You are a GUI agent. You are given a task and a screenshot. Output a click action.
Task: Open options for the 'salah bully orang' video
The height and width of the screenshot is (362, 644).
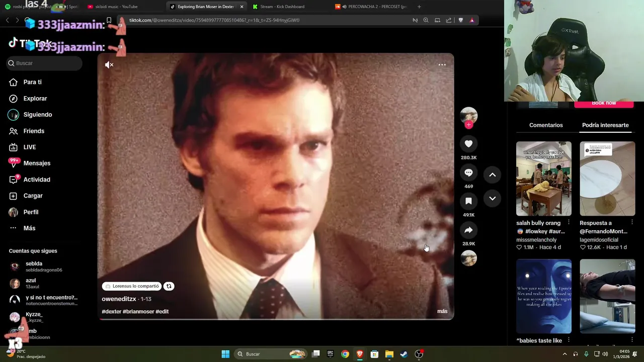(x=569, y=222)
